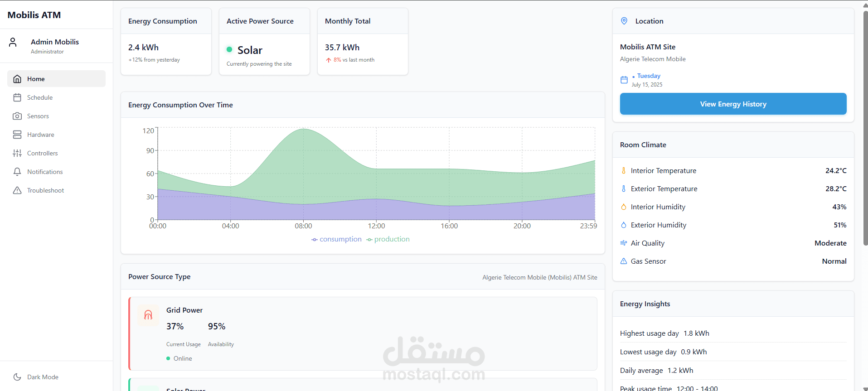Click the 35.7 kWh monthly total value
The width and height of the screenshot is (868, 391).
pos(342,47)
